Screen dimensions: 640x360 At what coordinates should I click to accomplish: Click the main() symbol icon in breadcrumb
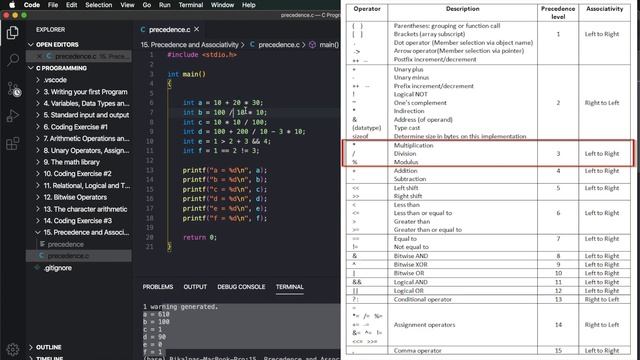312,44
